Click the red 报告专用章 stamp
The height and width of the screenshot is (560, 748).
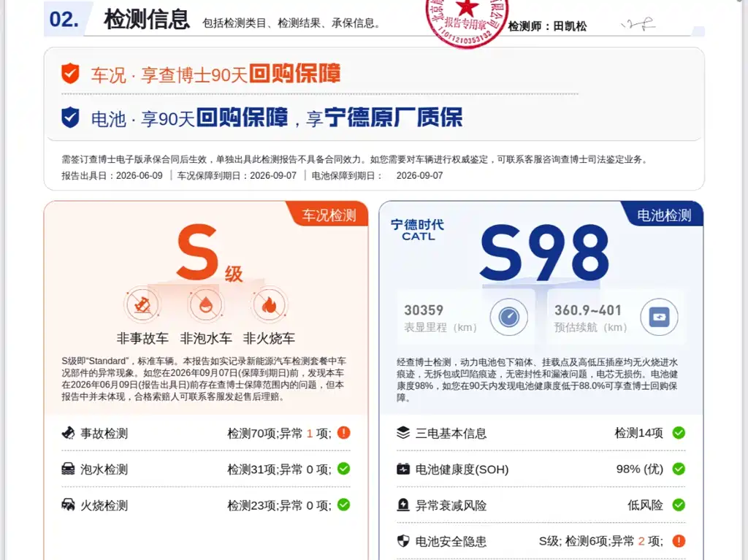[466, 21]
